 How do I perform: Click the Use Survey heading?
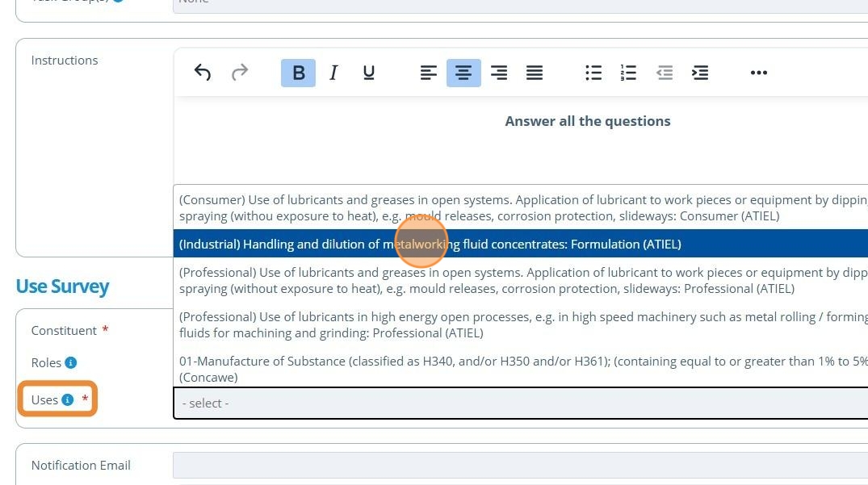pyautogui.click(x=62, y=286)
